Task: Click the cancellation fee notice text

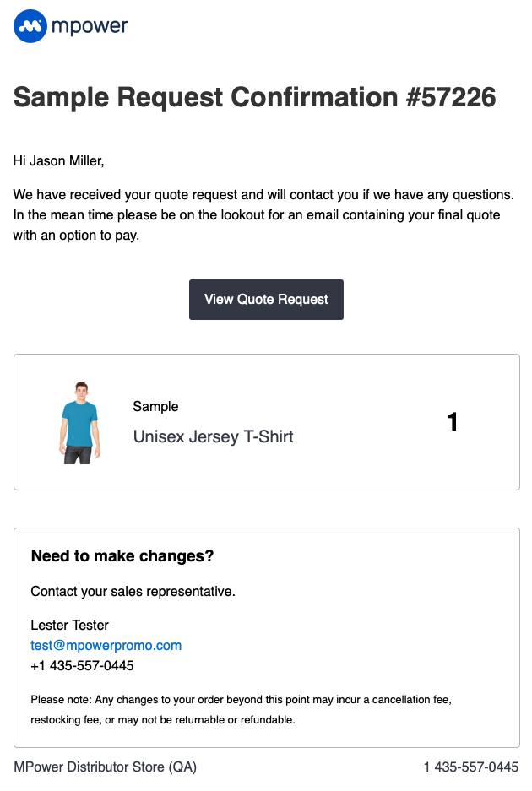Action: pyautogui.click(x=242, y=709)
